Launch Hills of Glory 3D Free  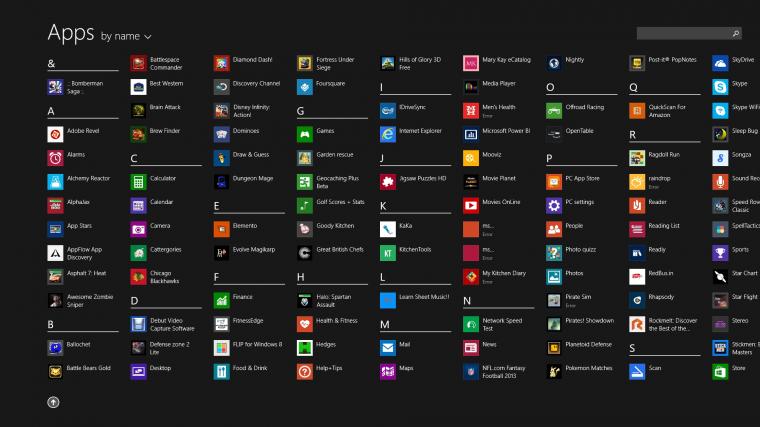pyautogui.click(x=388, y=63)
